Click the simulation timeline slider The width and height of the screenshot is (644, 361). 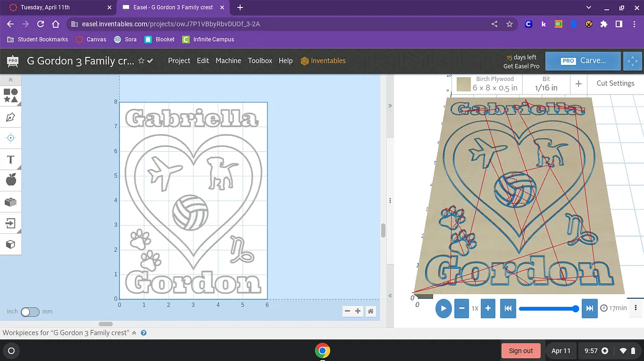547,308
